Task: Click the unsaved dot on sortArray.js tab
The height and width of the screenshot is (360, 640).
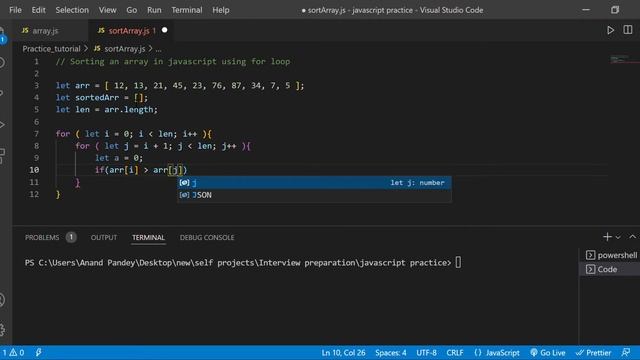Action: [164, 30]
